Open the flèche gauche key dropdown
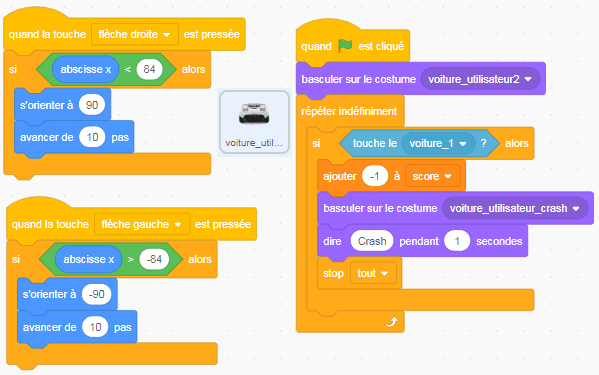Viewport: 599px width, 375px height. 142,224
